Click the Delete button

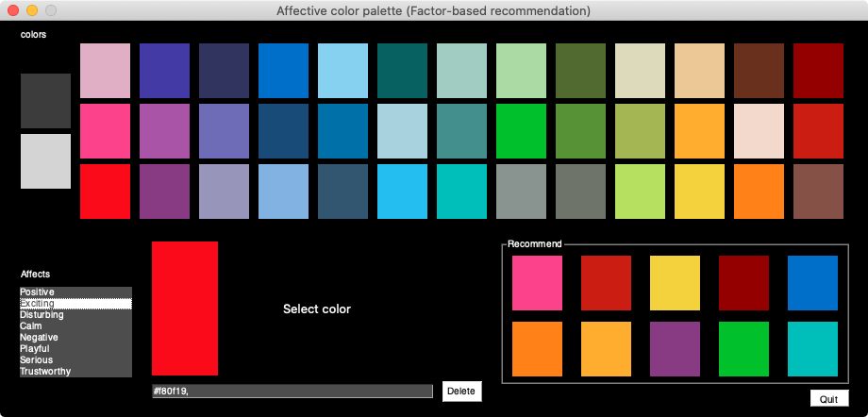click(461, 392)
